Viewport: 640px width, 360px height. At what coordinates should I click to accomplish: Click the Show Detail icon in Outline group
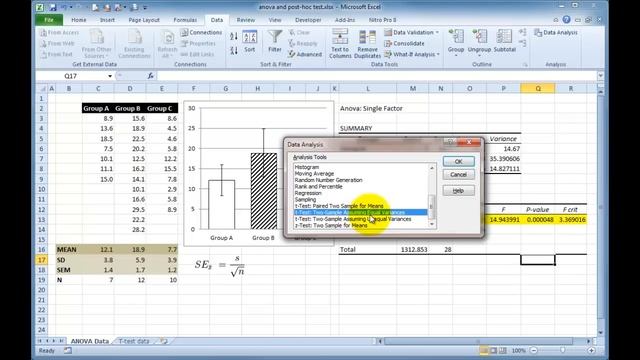point(523,32)
